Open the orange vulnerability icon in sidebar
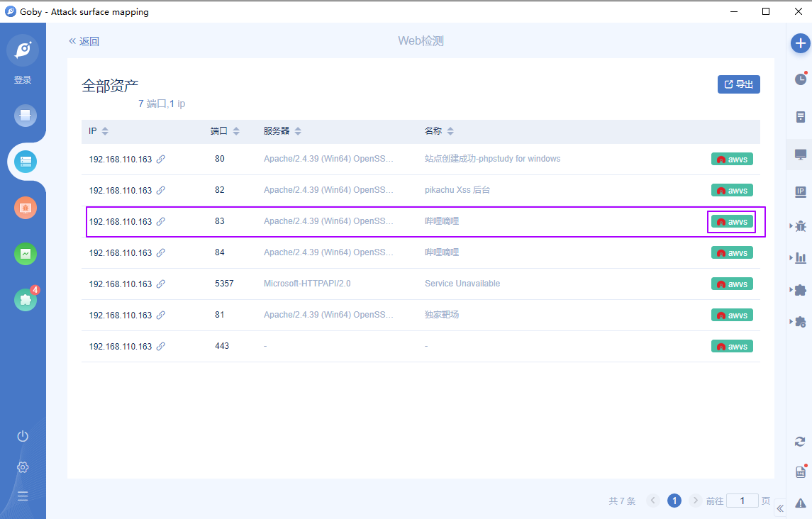 coord(26,208)
